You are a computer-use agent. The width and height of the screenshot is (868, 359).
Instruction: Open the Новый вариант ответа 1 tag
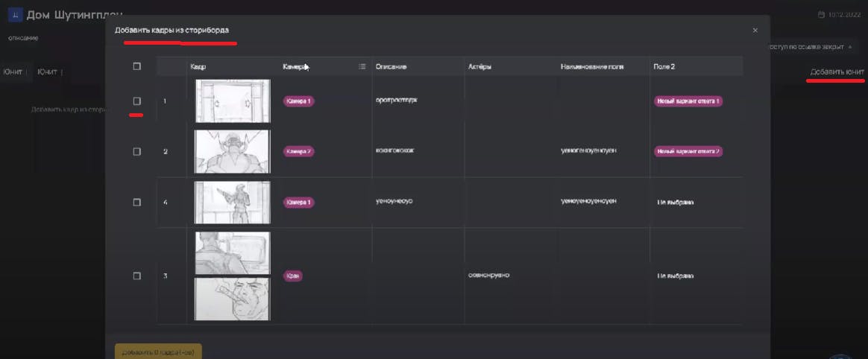pyautogui.click(x=688, y=101)
